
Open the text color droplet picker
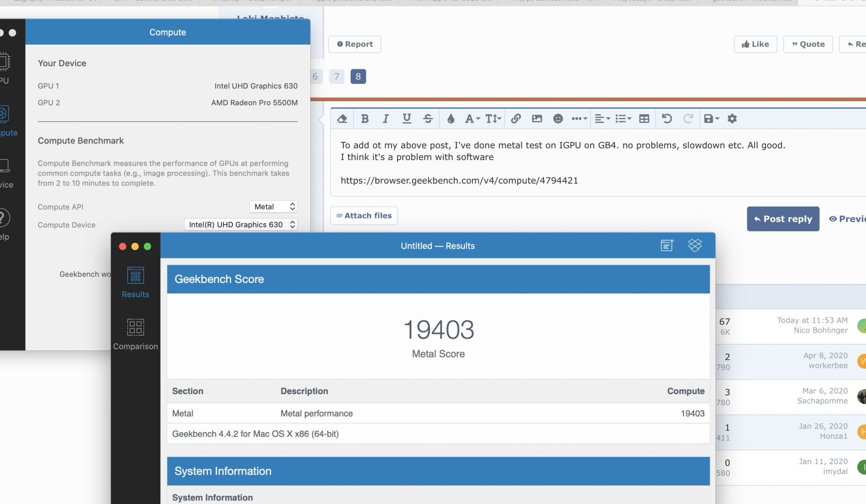click(x=451, y=119)
